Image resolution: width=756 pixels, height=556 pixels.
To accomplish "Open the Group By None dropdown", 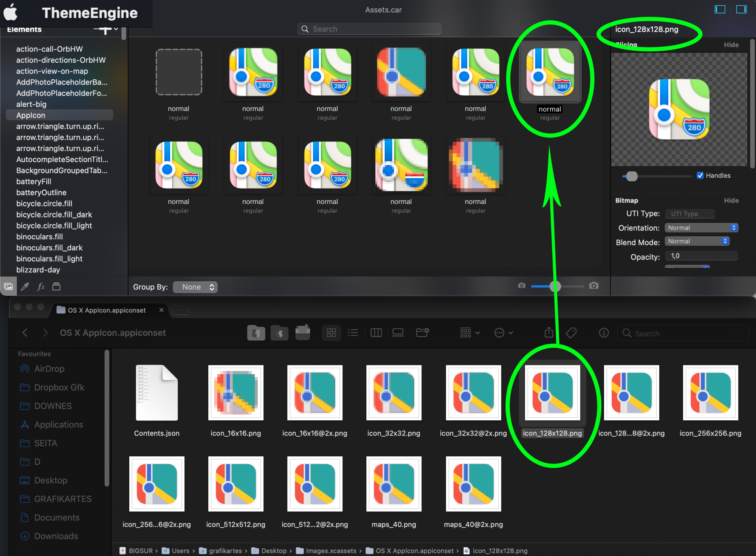I will point(196,287).
